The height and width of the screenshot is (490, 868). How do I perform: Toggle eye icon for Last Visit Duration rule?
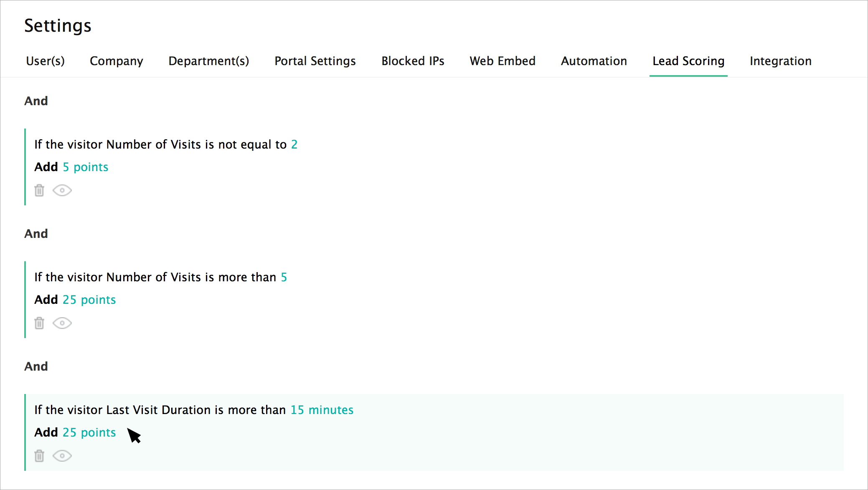62,456
